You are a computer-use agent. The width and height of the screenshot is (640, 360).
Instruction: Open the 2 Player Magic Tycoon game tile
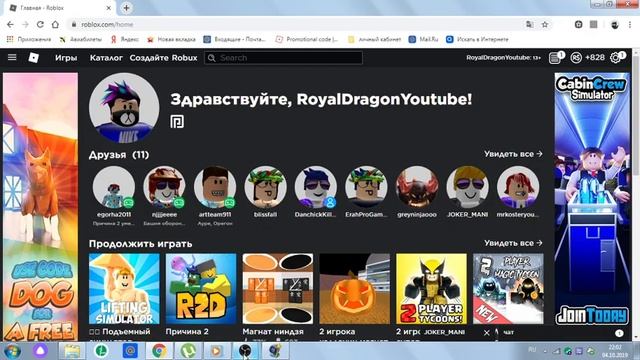(508, 289)
